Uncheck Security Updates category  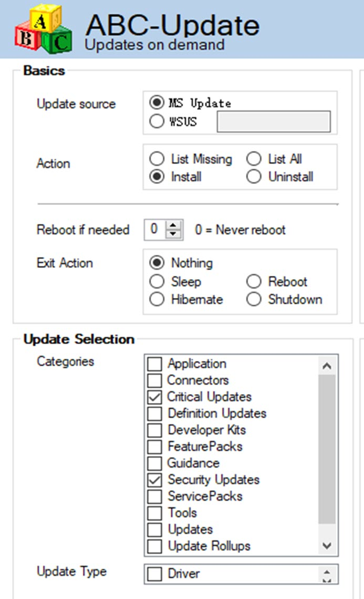154,480
